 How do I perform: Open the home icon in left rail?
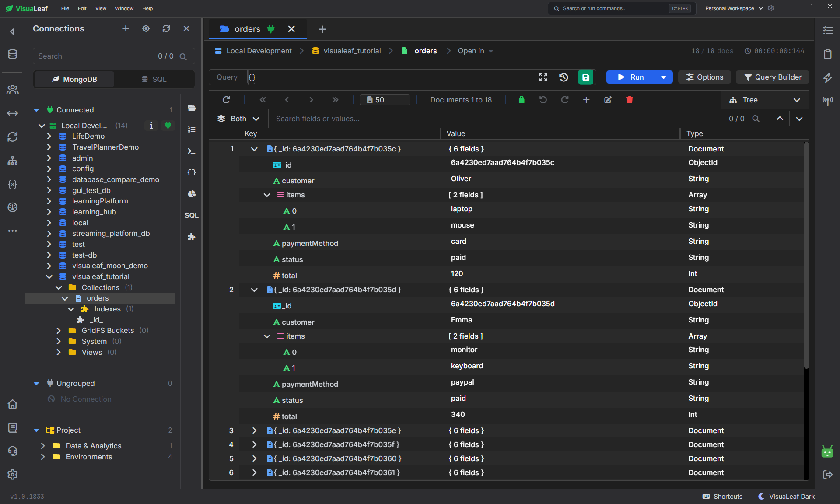(12, 404)
